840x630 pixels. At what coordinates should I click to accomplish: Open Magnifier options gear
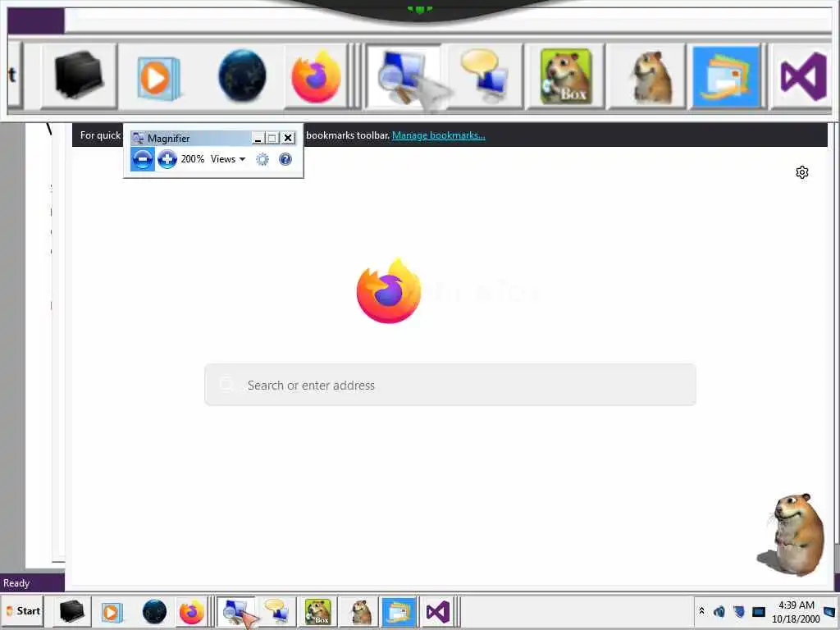(x=262, y=159)
